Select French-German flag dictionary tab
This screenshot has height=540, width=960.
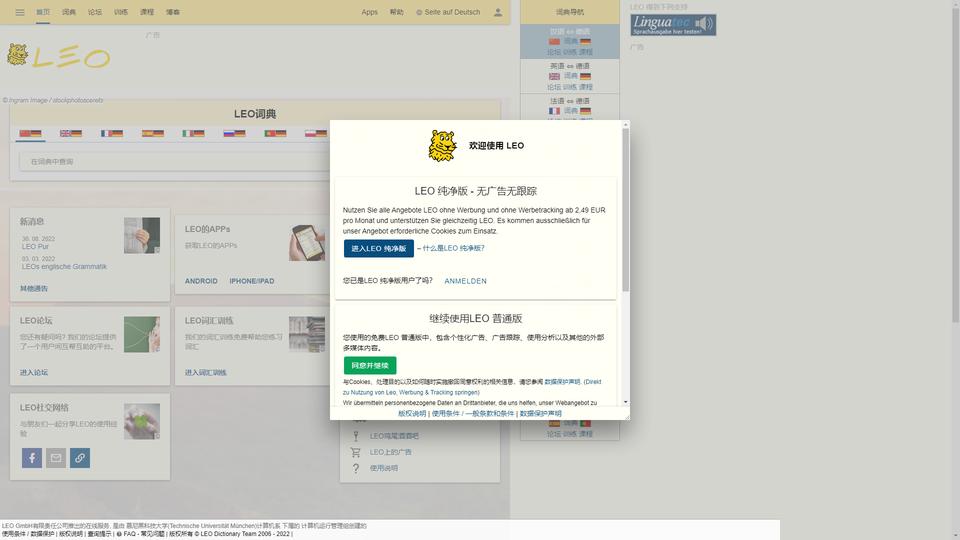[112, 133]
